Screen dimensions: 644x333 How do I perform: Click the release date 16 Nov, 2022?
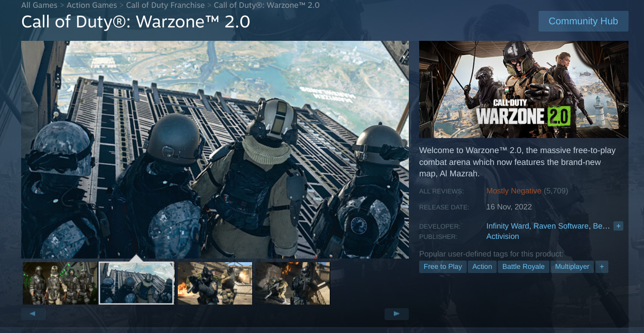[509, 207]
